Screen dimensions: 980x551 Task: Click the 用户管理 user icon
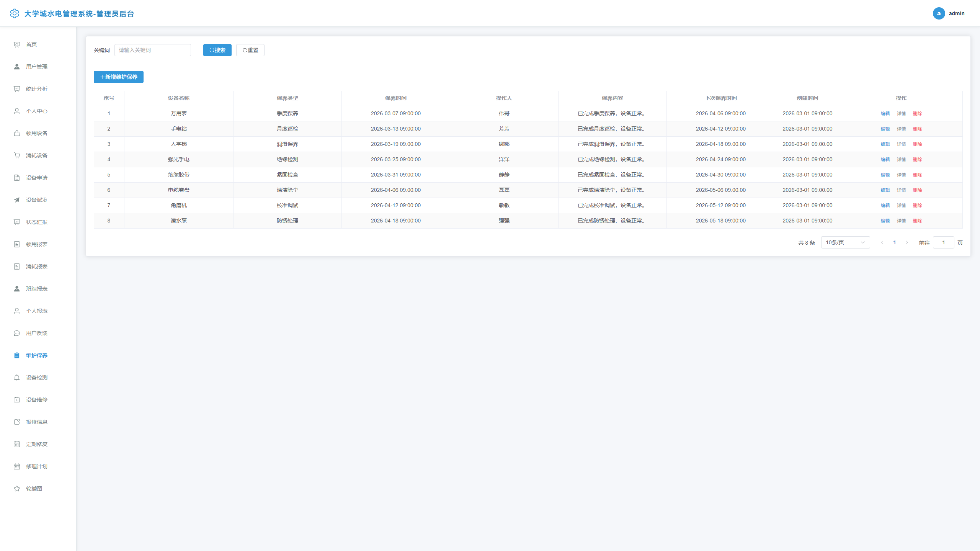coord(17,67)
